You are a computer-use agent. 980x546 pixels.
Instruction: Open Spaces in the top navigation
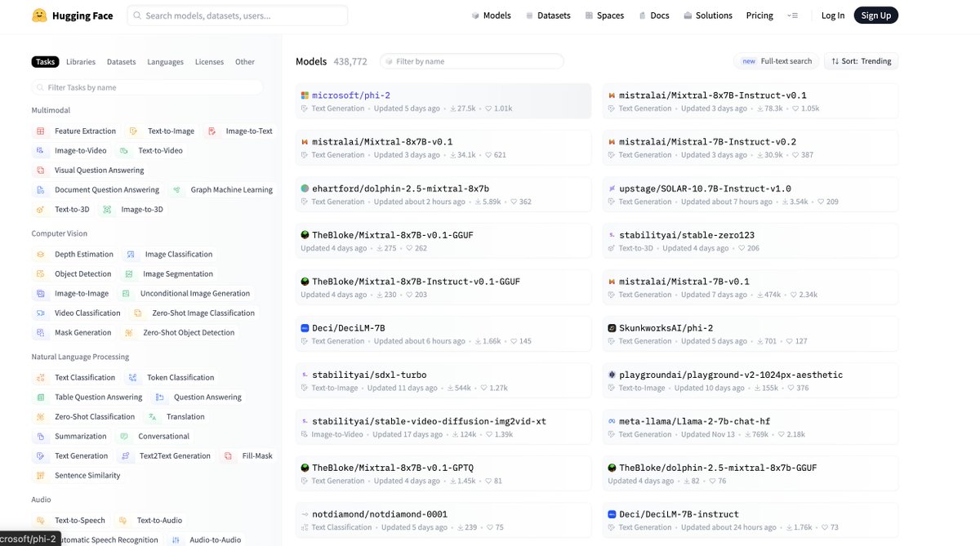click(603, 16)
